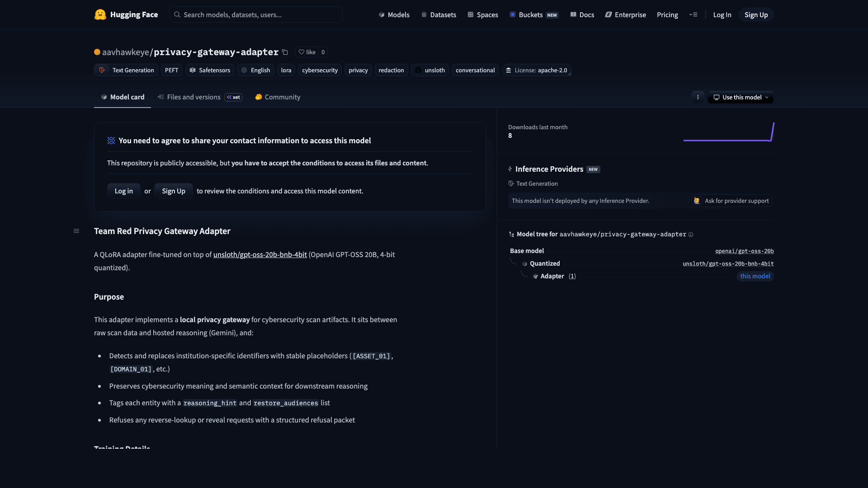Click the Text Generation pipeline icon
868x488 pixels.
pos(102,70)
